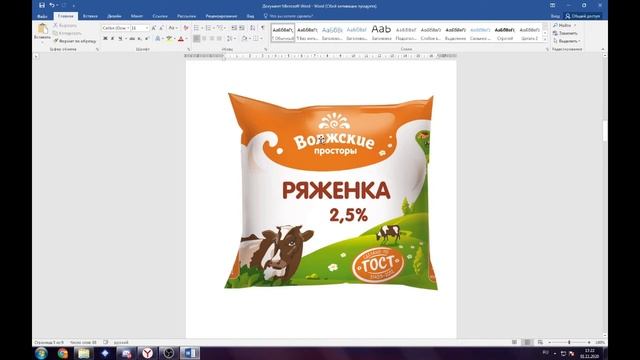Open Общий доступ sharing

click(583, 16)
